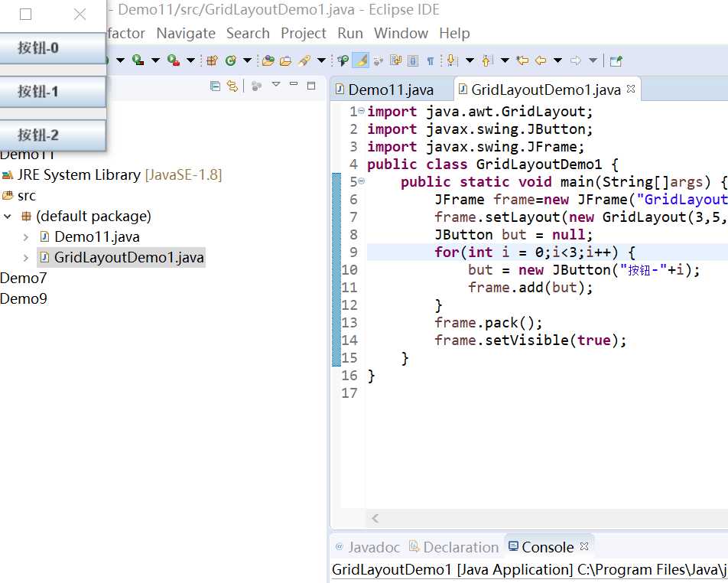Switch to the Declaration tab
The width and height of the screenshot is (728, 583).
tap(453, 547)
